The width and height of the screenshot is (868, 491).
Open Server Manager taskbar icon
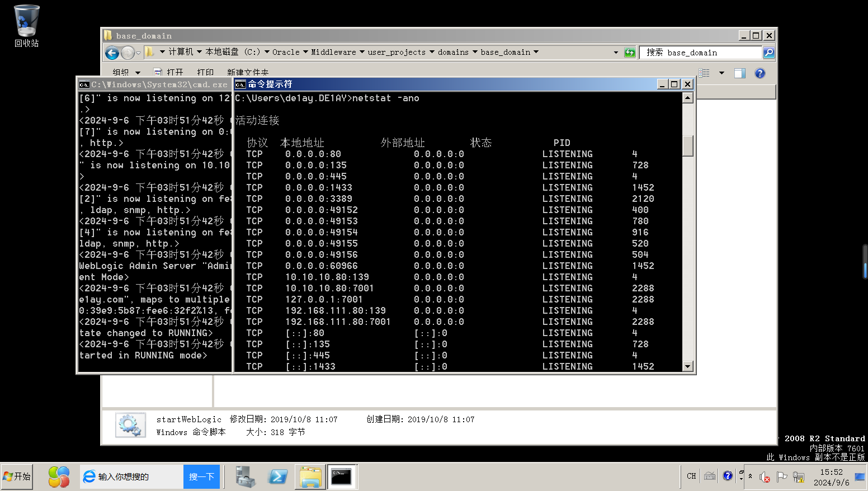[245, 476]
